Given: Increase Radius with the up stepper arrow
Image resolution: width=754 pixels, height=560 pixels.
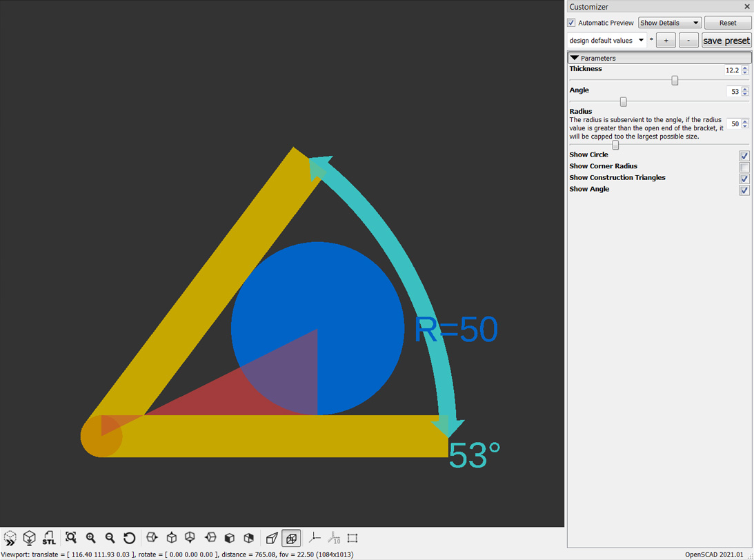Looking at the screenshot, I should (745, 121).
